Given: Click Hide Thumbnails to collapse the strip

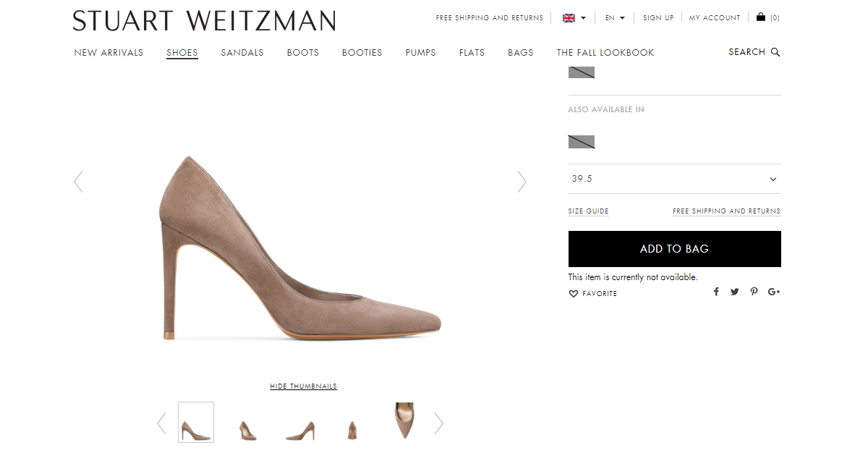Looking at the screenshot, I should [303, 386].
